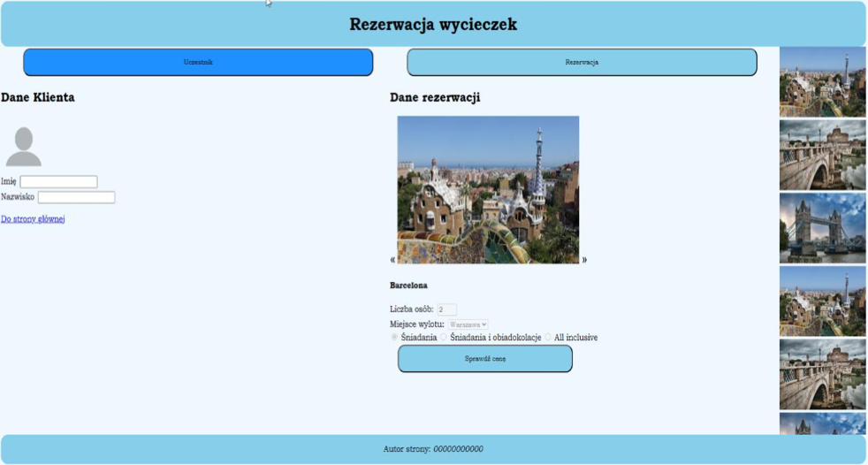Screen dimensions: 868x465
Task: Click the Sprawdź cenę button
Action: coord(485,359)
